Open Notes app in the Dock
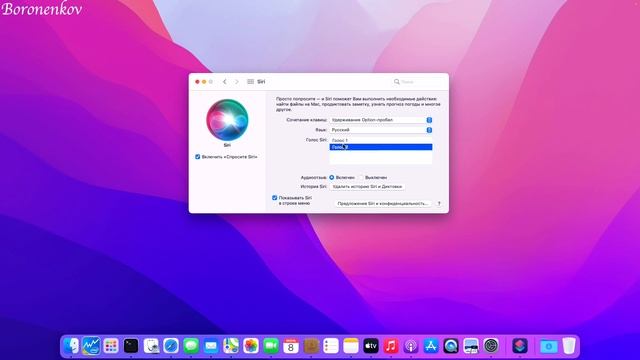 [351, 346]
